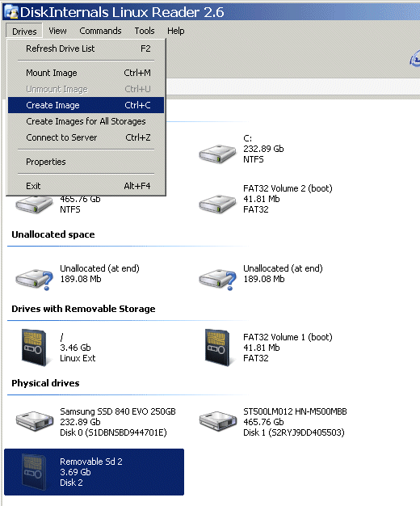Choose Create Images for All Storages

86,121
